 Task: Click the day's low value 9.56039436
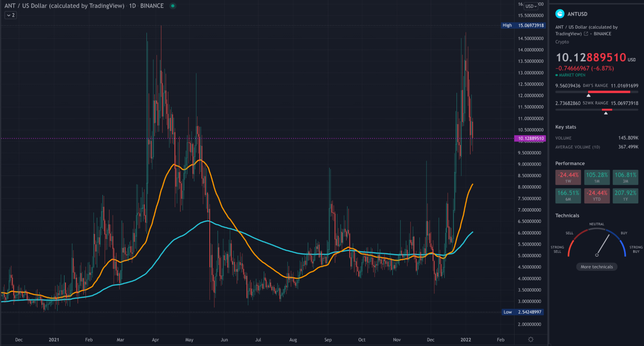pos(568,86)
